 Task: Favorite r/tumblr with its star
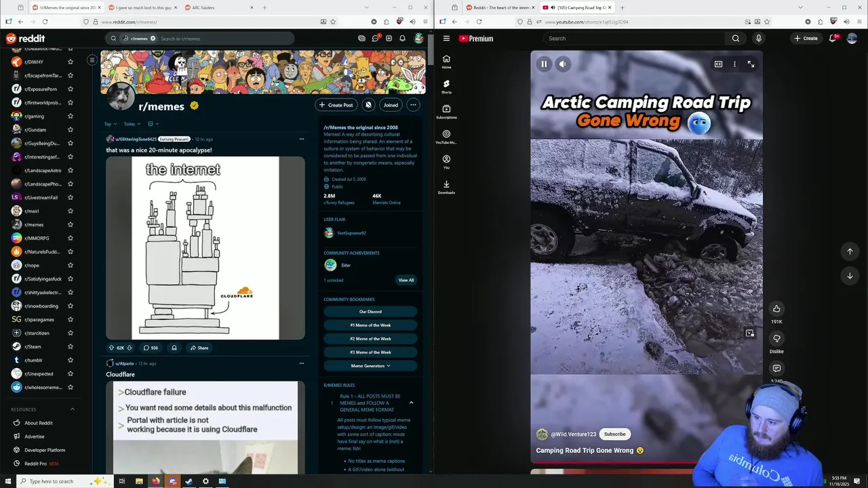pyautogui.click(x=70, y=360)
